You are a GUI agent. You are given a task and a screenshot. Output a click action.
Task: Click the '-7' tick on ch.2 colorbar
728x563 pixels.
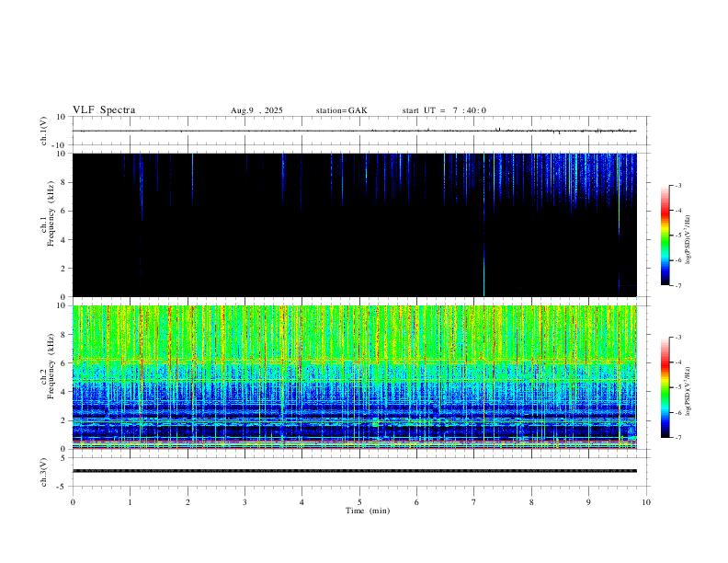click(678, 438)
